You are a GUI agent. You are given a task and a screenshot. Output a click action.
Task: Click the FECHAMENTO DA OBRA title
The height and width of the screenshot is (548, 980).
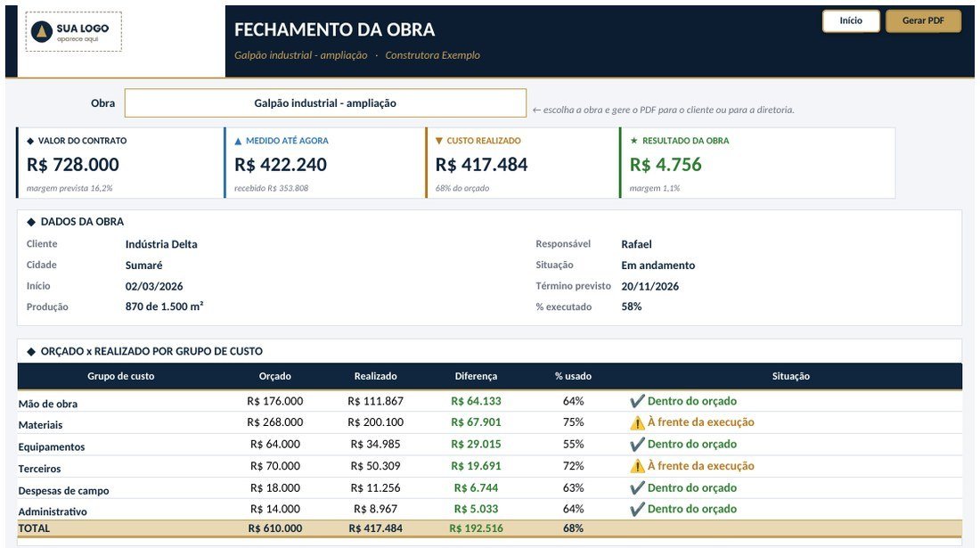[334, 30]
